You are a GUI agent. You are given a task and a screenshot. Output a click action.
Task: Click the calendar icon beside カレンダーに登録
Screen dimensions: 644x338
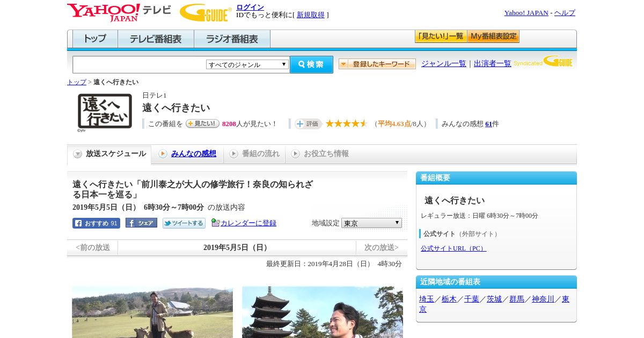pyautogui.click(x=215, y=223)
